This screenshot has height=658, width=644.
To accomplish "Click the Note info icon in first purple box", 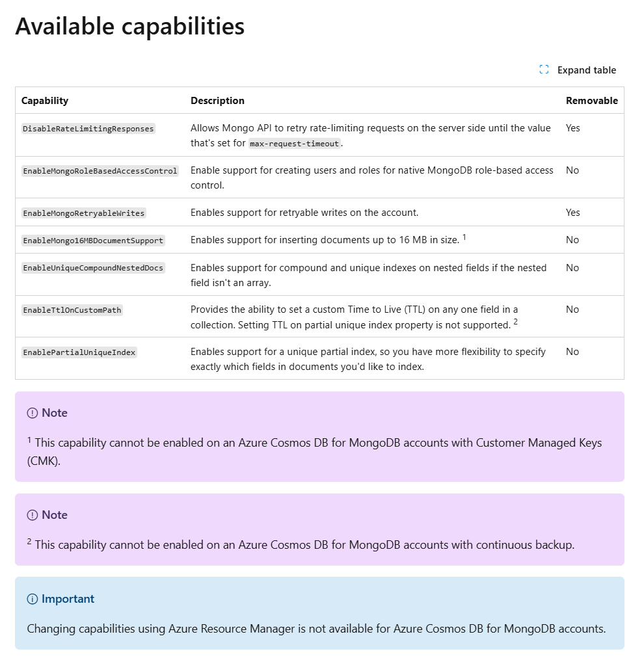I will pos(32,412).
